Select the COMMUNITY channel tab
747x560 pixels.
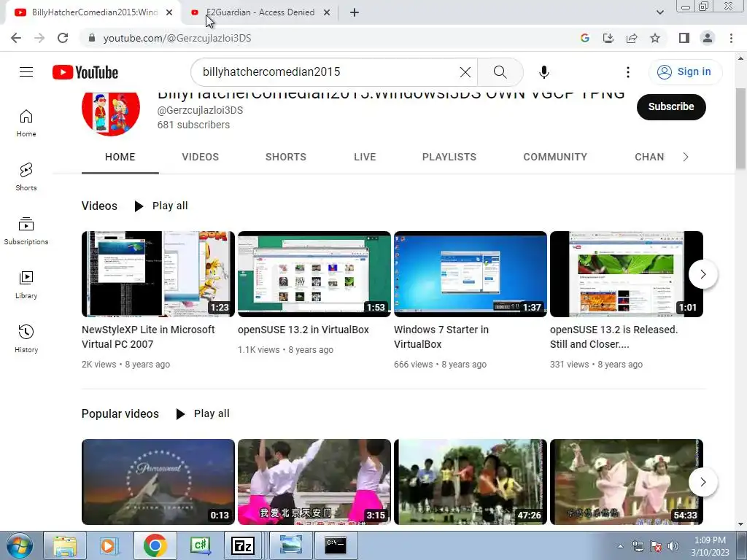click(555, 157)
